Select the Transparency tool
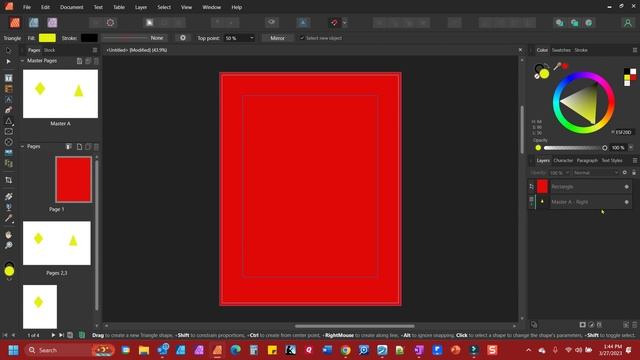The image size is (640, 360). click(8, 207)
